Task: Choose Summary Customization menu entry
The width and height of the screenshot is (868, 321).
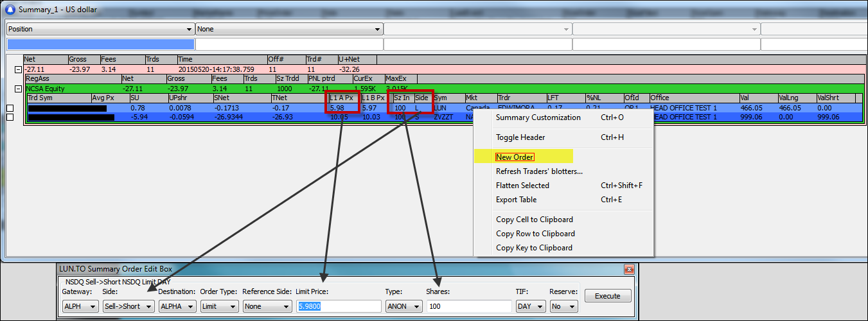Action: 538,117
